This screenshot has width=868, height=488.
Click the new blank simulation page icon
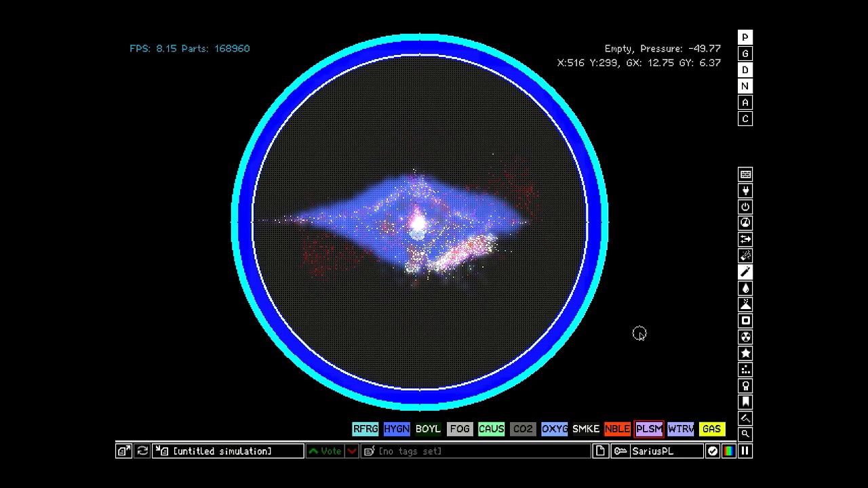tap(600, 451)
